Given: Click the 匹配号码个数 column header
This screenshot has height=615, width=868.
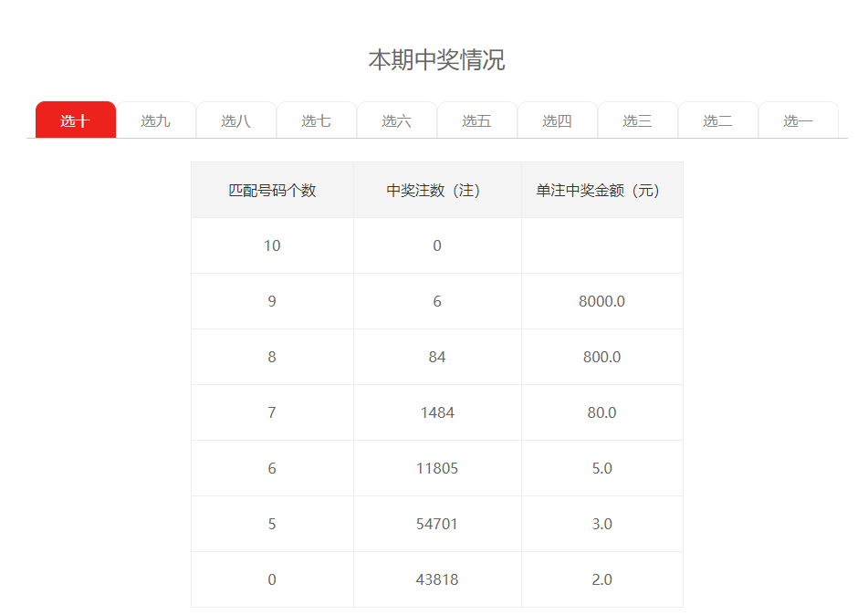Looking at the screenshot, I should (272, 191).
